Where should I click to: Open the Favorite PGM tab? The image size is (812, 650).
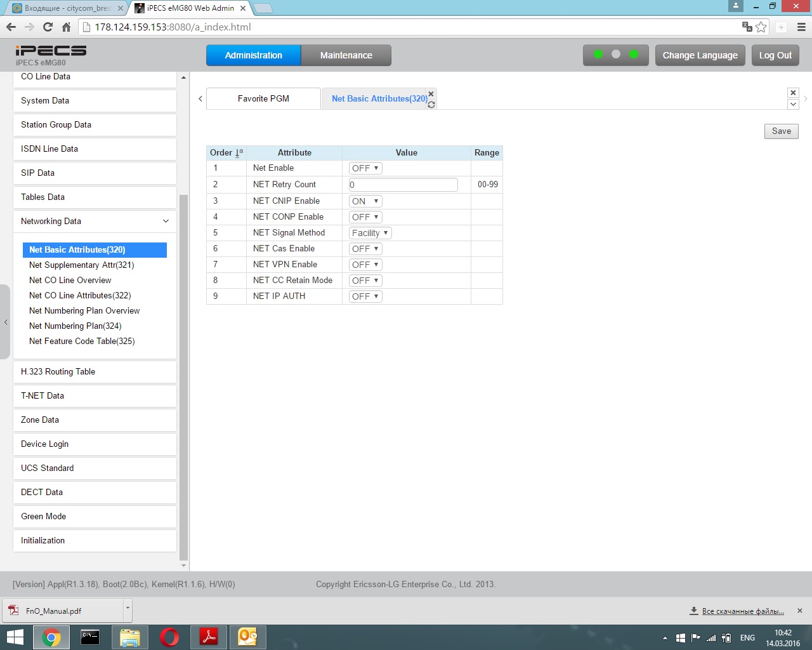(x=263, y=99)
